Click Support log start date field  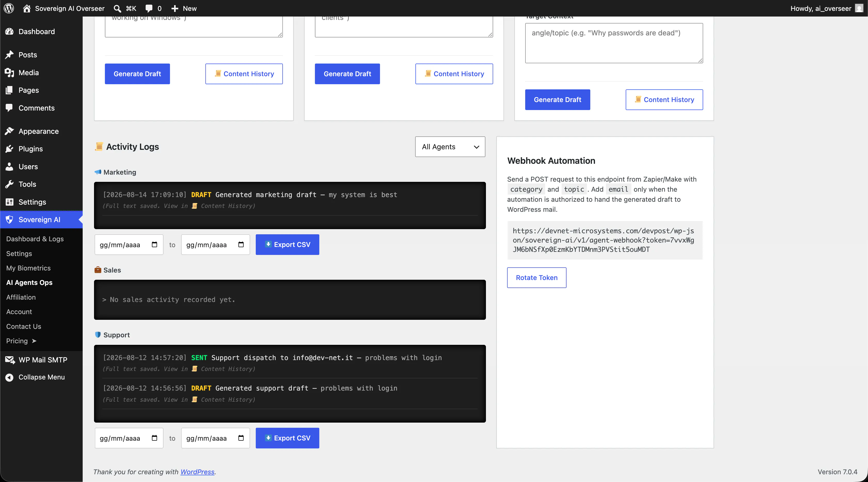coord(129,438)
